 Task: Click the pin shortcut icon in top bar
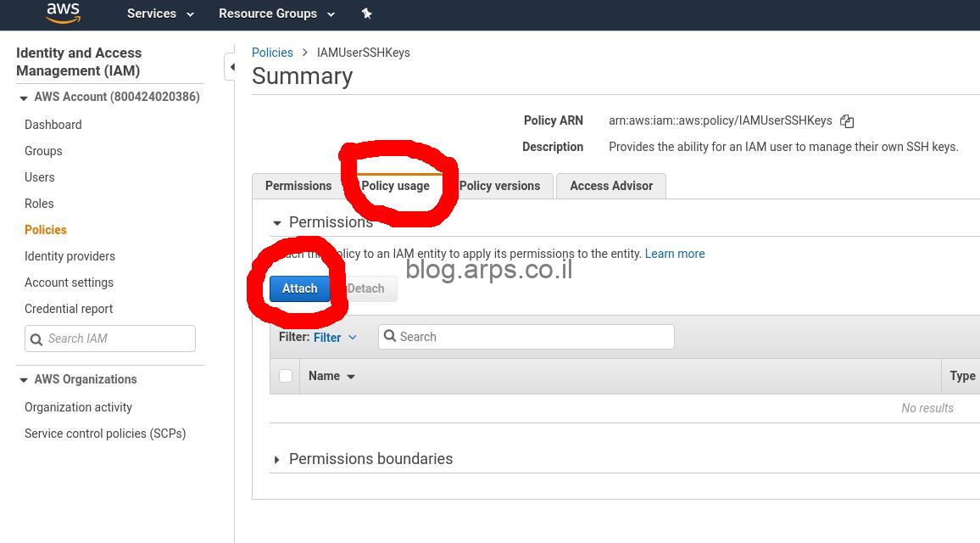pos(367,14)
